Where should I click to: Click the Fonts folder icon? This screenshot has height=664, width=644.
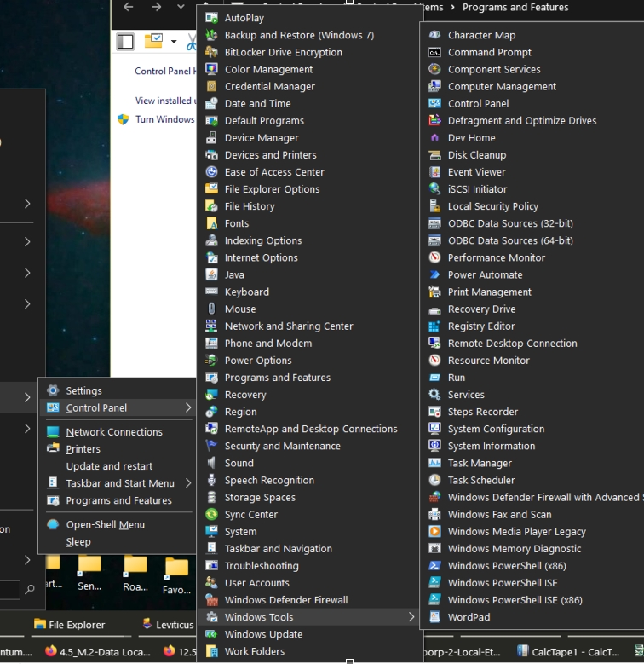click(211, 223)
